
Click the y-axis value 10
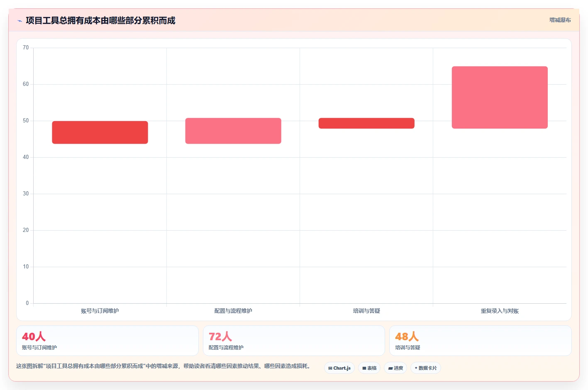(x=26, y=267)
